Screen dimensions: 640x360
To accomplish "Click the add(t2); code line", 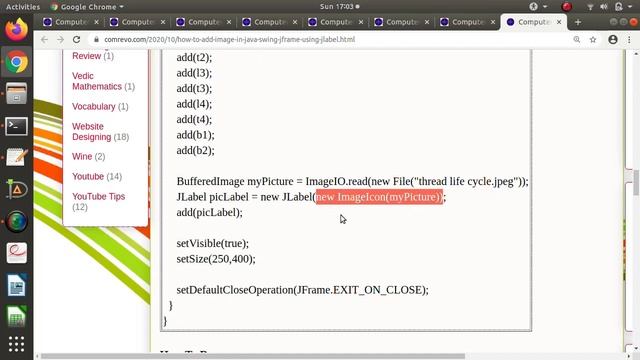I will coord(194,57).
